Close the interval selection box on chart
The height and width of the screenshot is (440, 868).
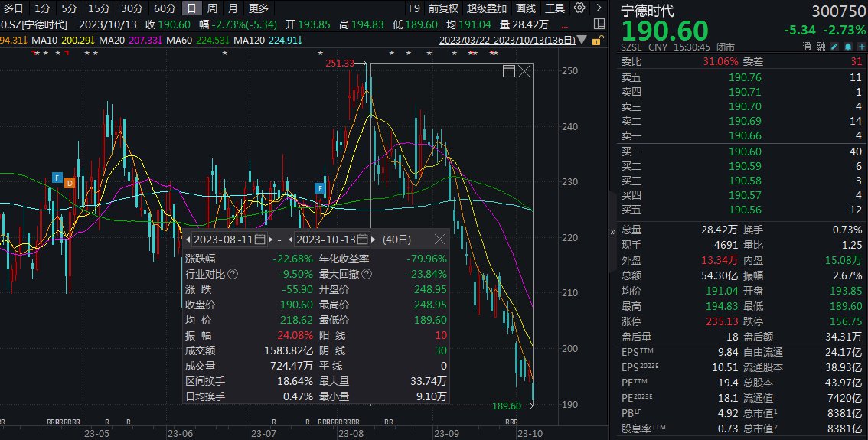(525, 71)
